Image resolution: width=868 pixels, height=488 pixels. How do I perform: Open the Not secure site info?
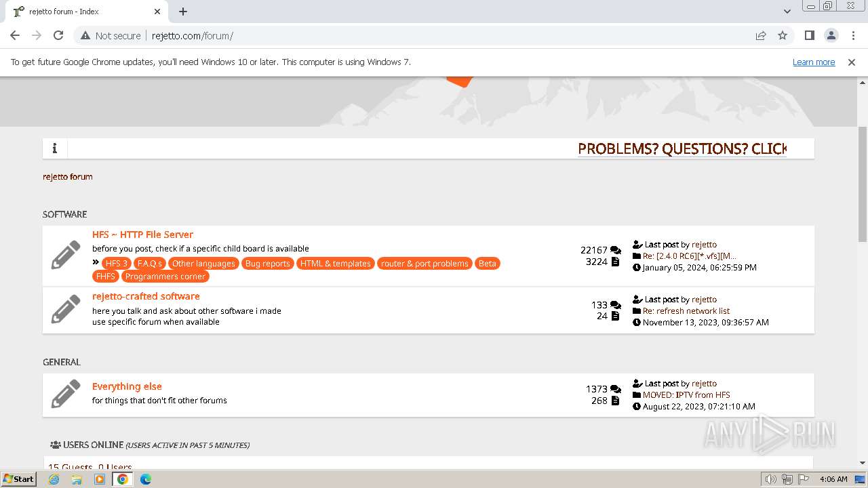pyautogui.click(x=111, y=35)
